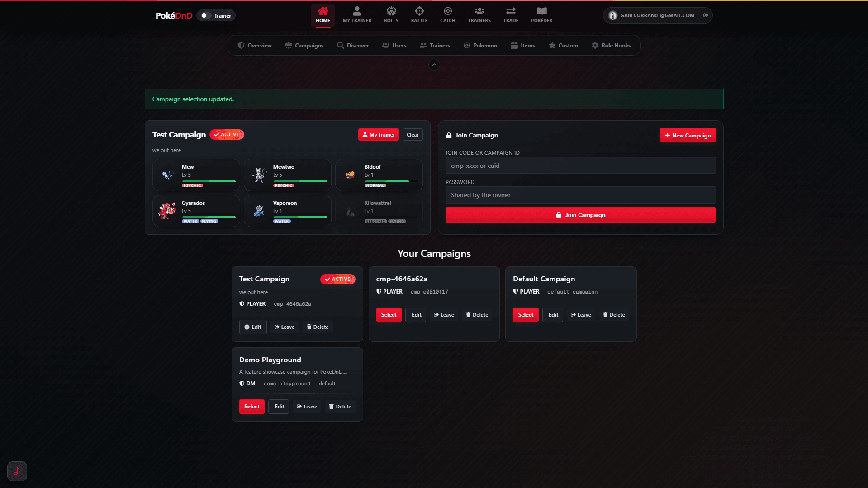Screen dimensions: 868x488
Task: Click the music note button
Action: (17, 471)
